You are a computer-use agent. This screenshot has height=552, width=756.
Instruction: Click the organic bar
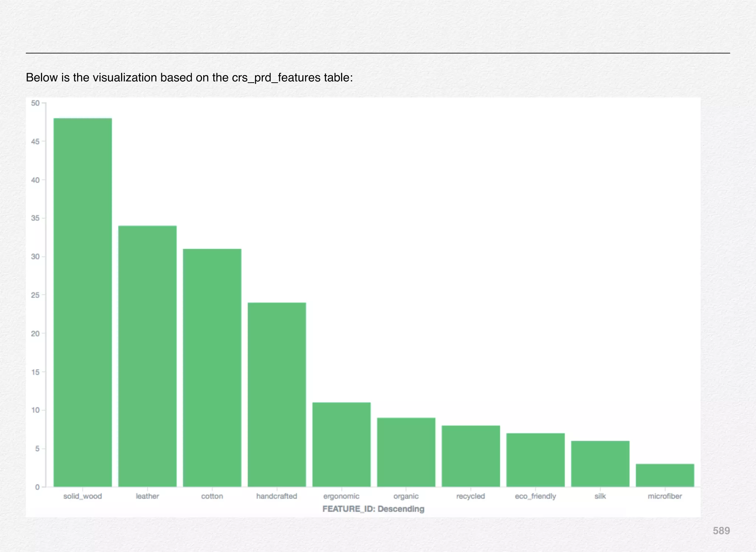[x=406, y=452]
